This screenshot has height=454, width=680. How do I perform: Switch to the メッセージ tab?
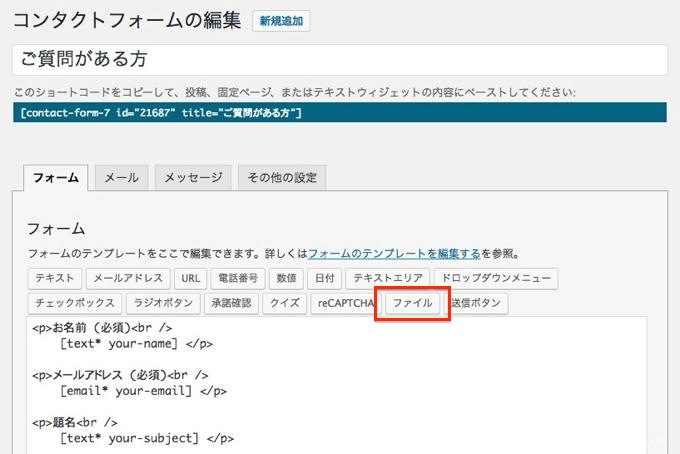coord(194,177)
